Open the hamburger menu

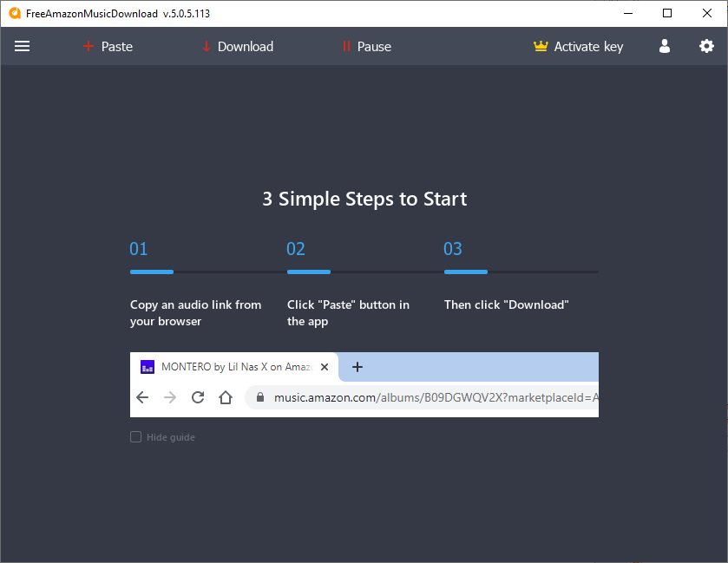[22, 47]
